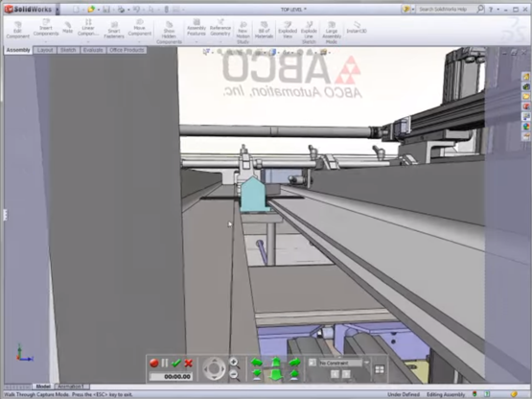Click the circular look-around control
Image resolution: width=532 pixels, height=399 pixels.
click(214, 368)
